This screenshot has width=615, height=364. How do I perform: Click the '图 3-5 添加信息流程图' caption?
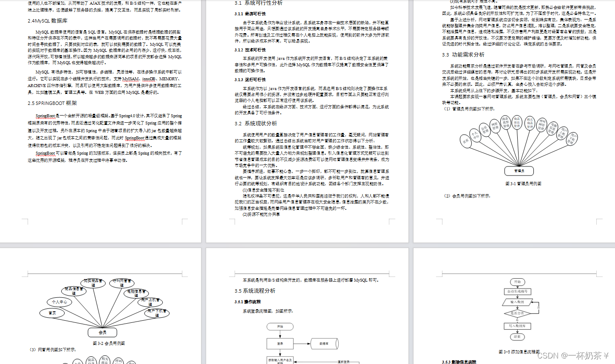[x=519, y=352]
